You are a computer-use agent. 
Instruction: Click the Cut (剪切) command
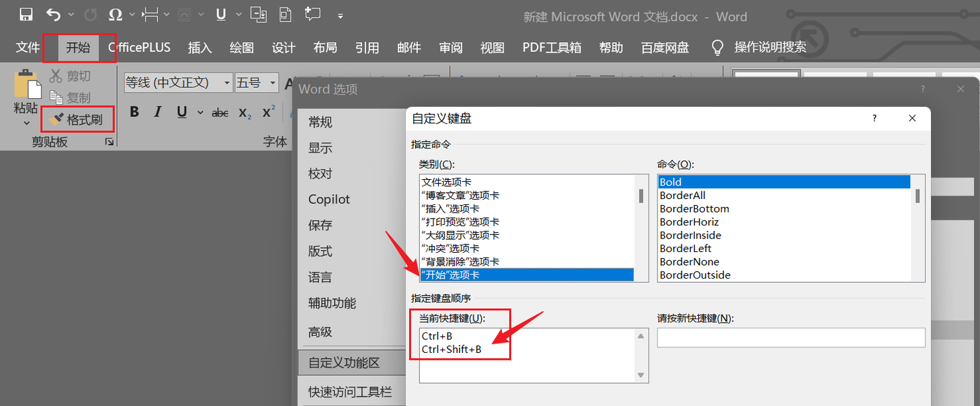pyautogui.click(x=70, y=76)
